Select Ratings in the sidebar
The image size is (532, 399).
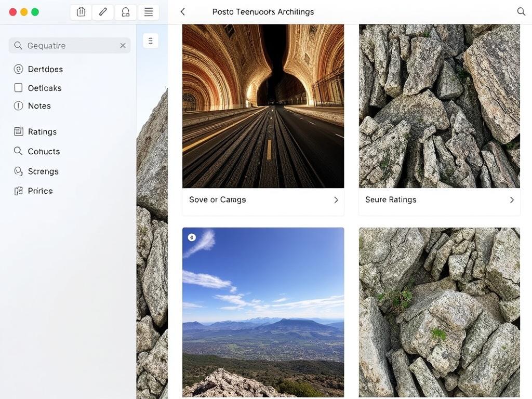(x=42, y=132)
